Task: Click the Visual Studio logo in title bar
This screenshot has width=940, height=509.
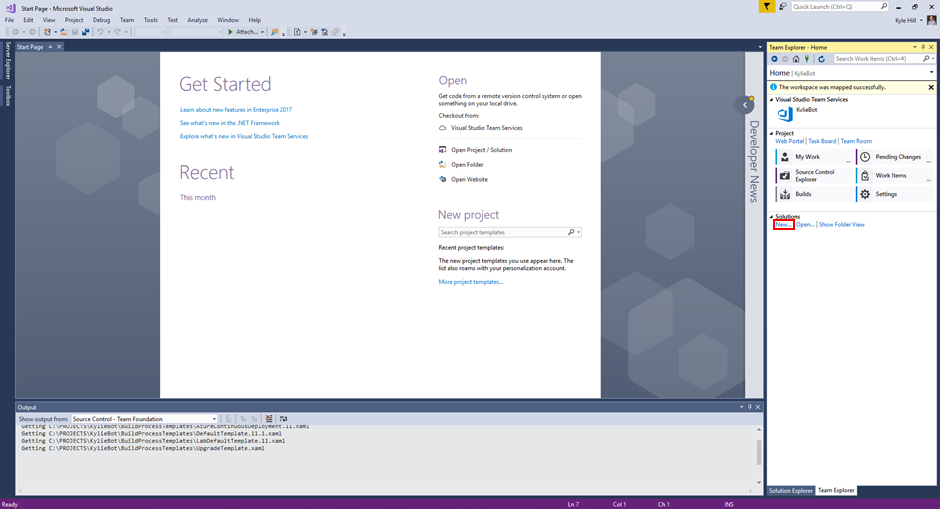Action: [10, 8]
